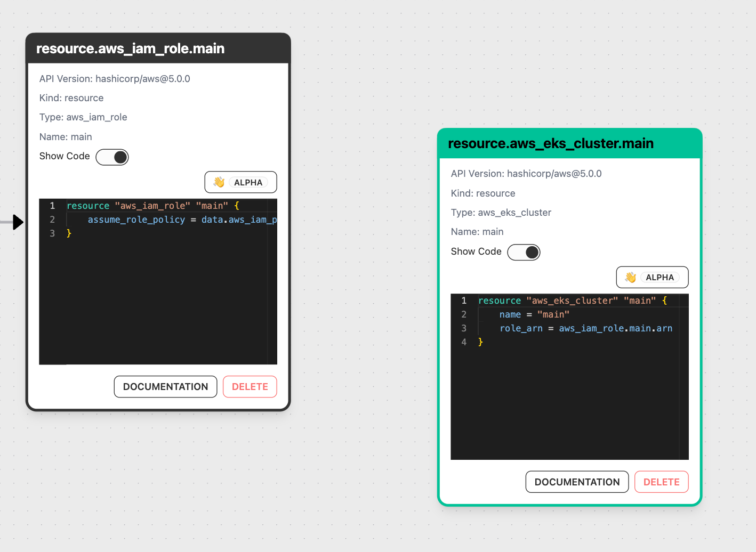Click ALPHA button on aws_iam_role node
756x552 pixels.
240,182
